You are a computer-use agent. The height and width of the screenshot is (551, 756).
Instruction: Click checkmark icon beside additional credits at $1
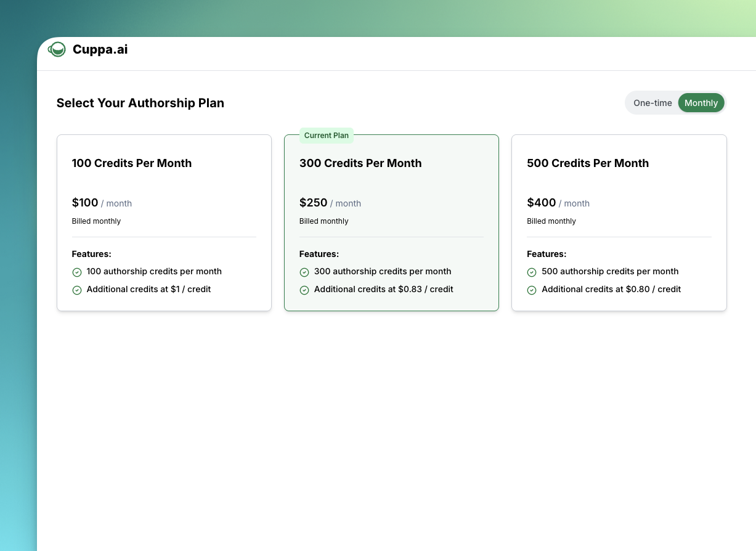click(77, 290)
